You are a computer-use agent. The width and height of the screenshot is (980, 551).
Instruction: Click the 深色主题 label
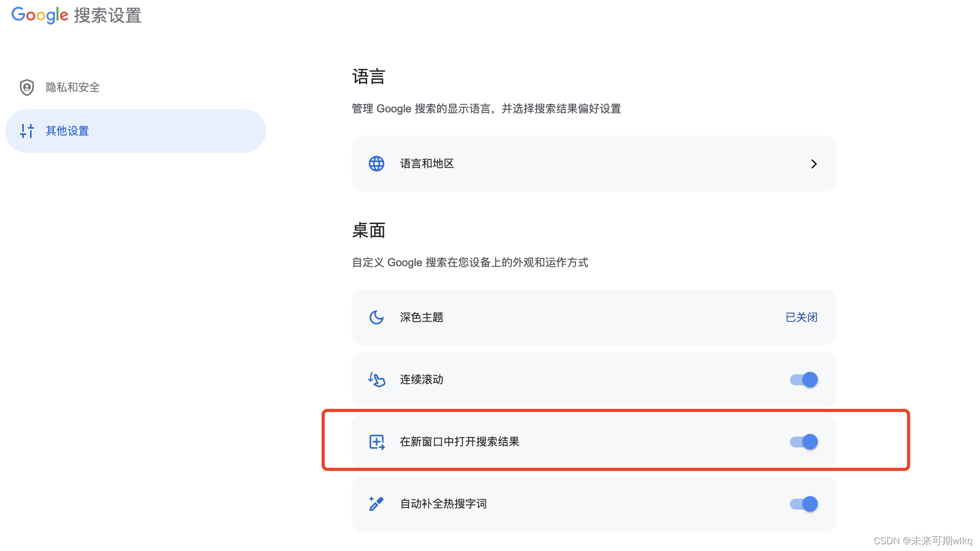[x=422, y=317]
